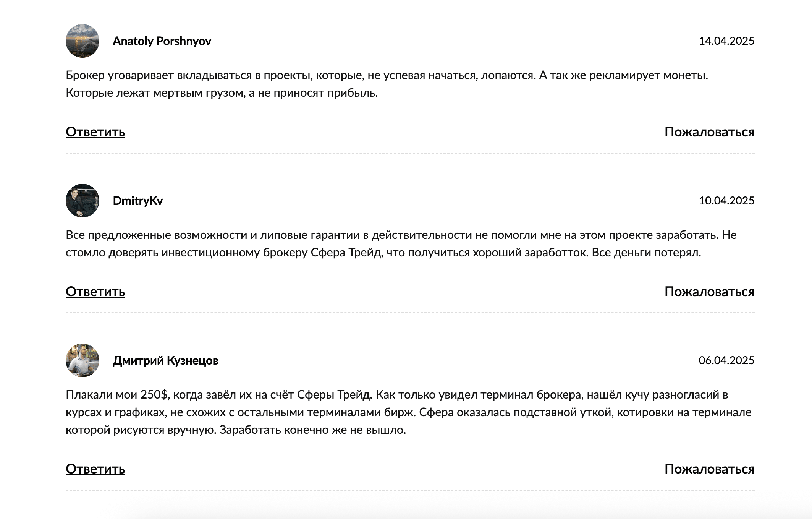Click the sentence Заработать конечно же не вышло

point(313,430)
